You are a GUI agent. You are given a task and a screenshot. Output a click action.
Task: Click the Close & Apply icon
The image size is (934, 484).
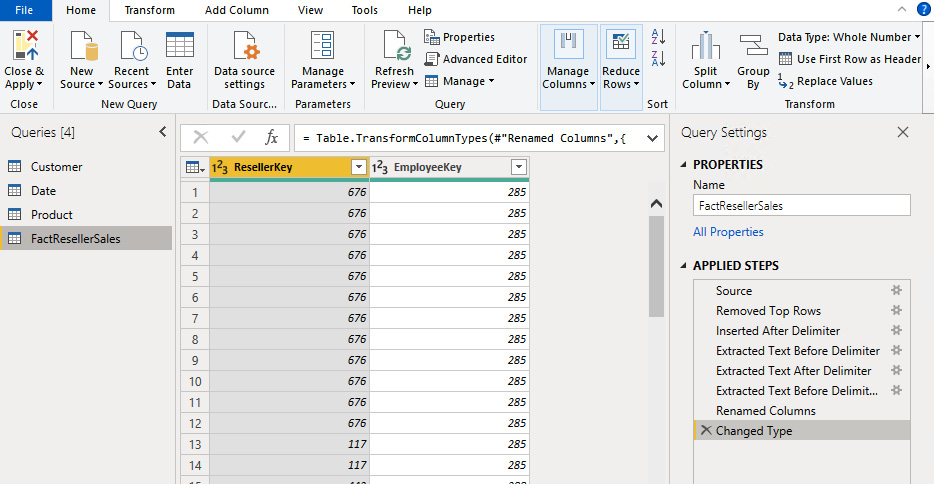coord(25,45)
